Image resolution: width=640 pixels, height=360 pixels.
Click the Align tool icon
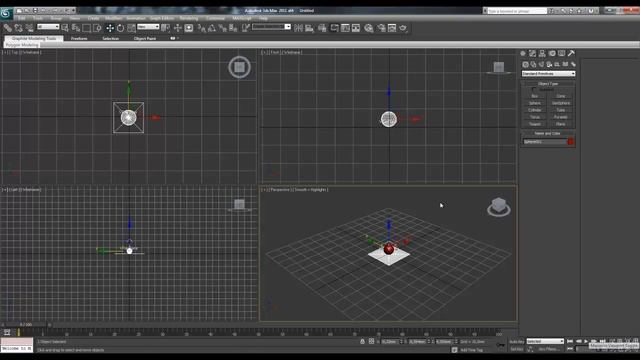tap(309, 28)
